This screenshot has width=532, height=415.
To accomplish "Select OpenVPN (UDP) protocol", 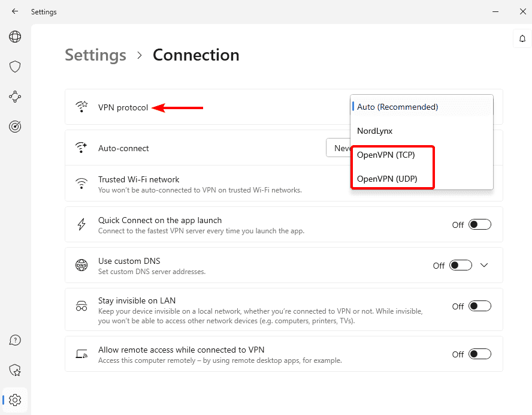I will 386,179.
